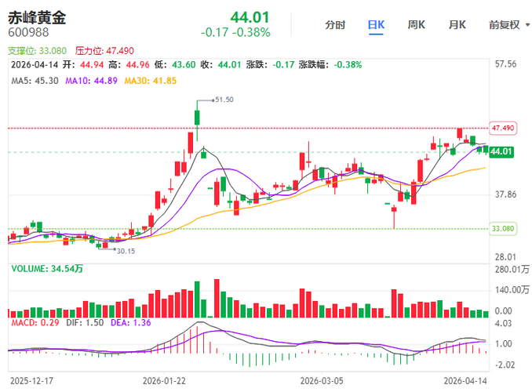The height and width of the screenshot is (392, 532).
Task: Click the MA10: 44.89 indicator label
Action: point(91,81)
